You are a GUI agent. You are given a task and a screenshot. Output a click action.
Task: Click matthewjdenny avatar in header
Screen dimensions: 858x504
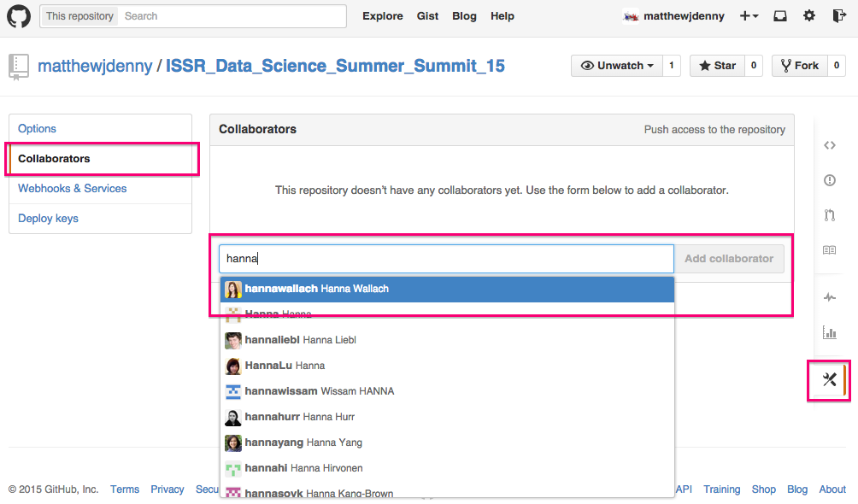(x=631, y=16)
